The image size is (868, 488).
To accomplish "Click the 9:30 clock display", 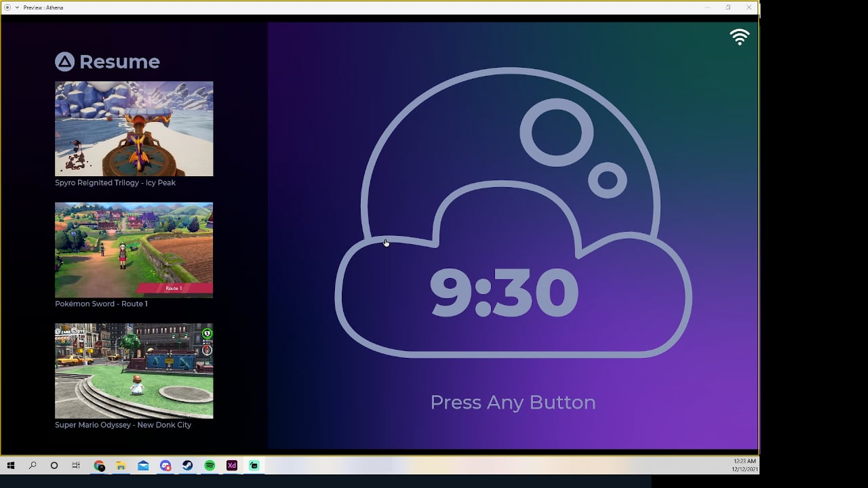I will point(504,293).
